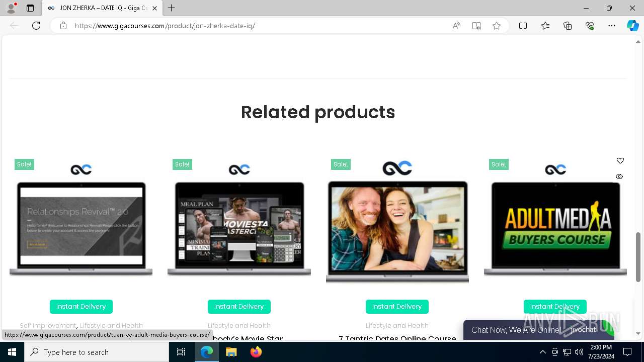Image resolution: width=644 pixels, height=362 pixels.
Task: Click the Type here to search box
Action: coord(97,352)
